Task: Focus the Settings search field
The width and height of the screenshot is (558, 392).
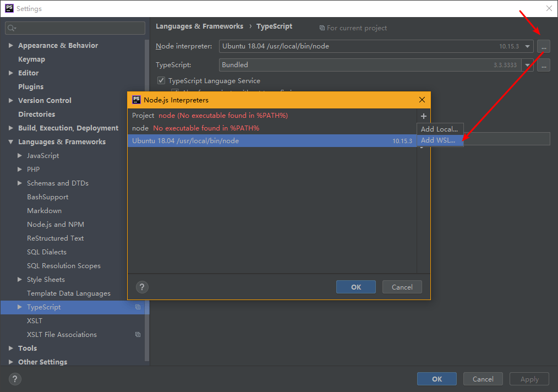Action: coord(75,28)
